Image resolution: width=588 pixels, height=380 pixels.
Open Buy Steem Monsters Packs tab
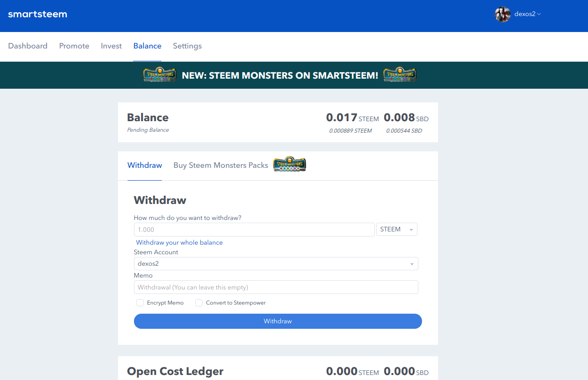click(x=221, y=165)
